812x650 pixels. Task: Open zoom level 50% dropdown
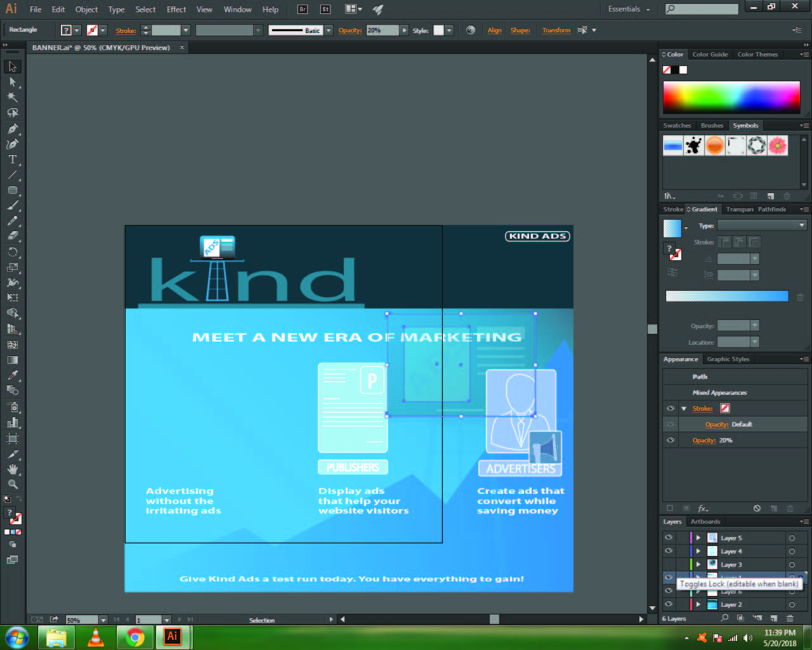103,620
